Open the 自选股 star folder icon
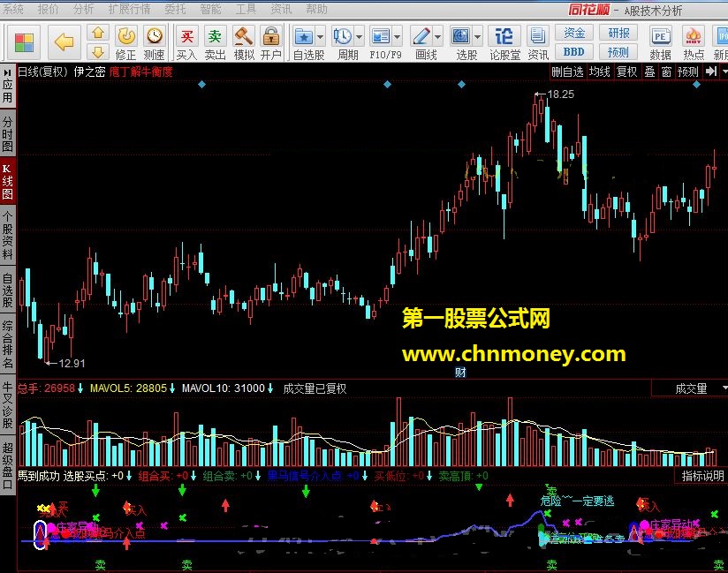The width and height of the screenshot is (728, 573). tap(304, 37)
